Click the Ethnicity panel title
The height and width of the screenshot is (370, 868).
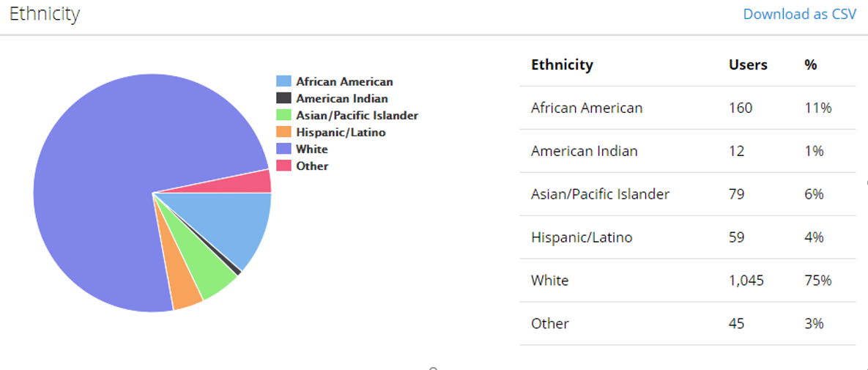[44, 15]
